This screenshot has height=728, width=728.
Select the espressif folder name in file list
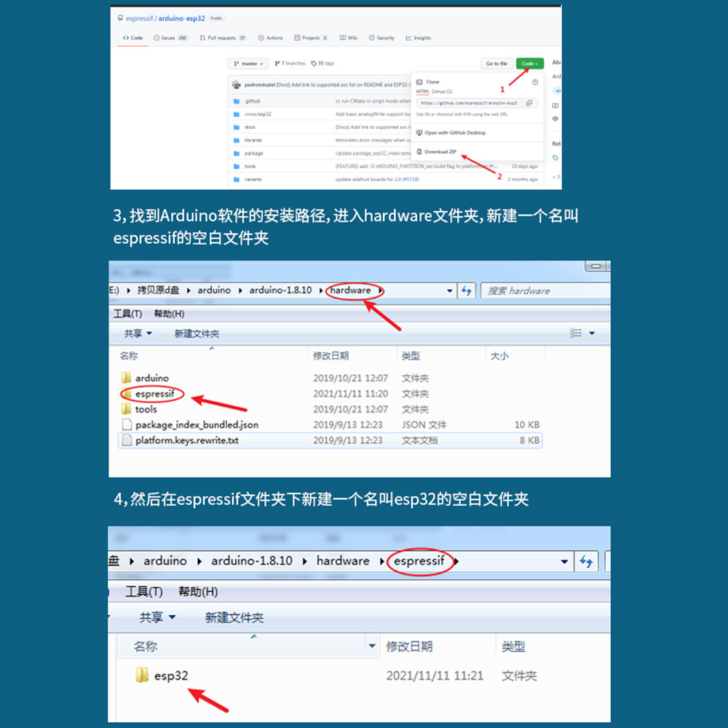[154, 394]
